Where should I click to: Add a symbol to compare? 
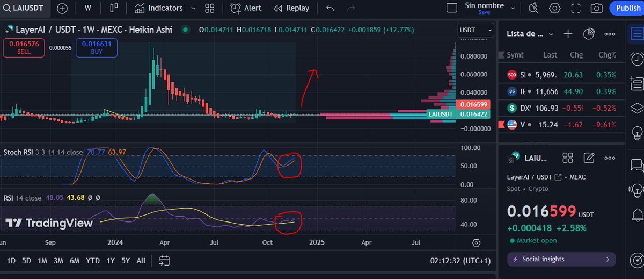coord(62,8)
